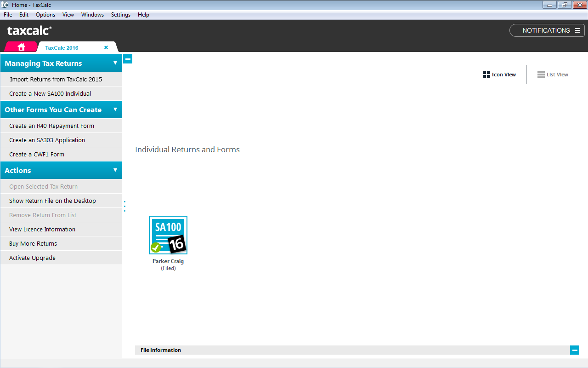Select the Parker Craig SA100 return icon
Screen dimensions: 588x368
168,235
